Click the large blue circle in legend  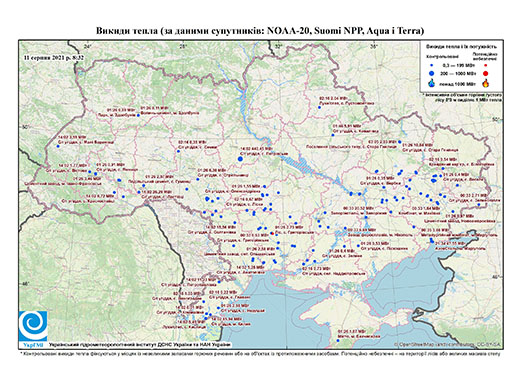(432, 73)
